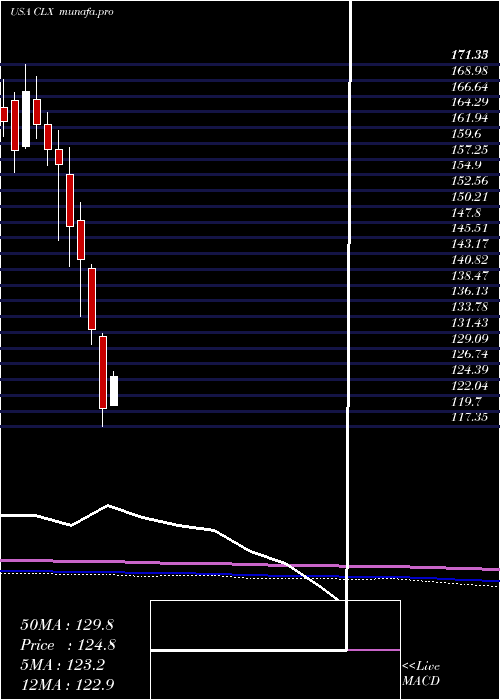Select the 12MA : 122.9 value
The image size is (500, 700).
[x=68, y=685]
